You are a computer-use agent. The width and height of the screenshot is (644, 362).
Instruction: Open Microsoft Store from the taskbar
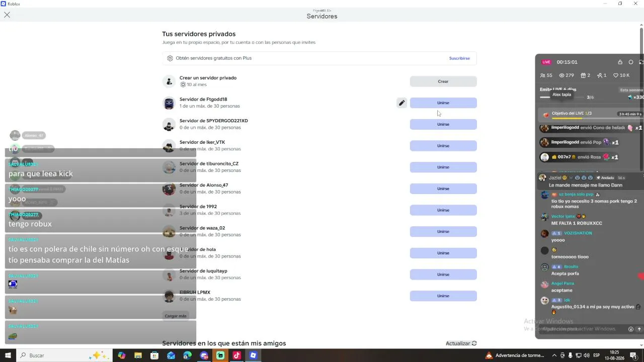coord(154,355)
